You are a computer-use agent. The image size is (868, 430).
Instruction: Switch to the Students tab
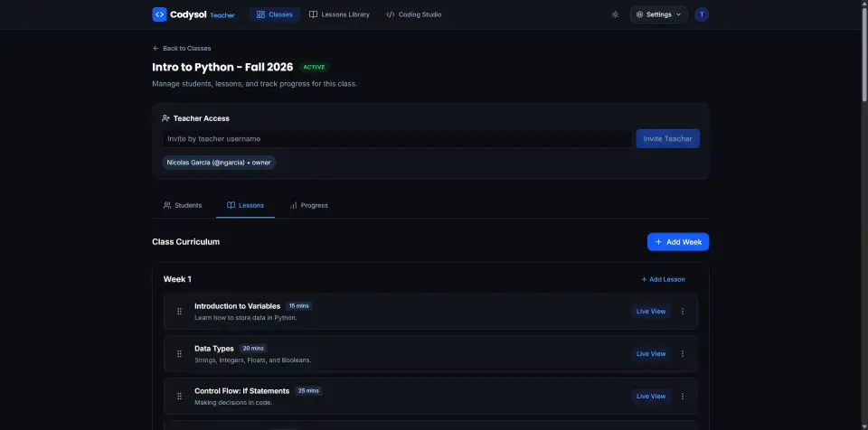[183, 205]
